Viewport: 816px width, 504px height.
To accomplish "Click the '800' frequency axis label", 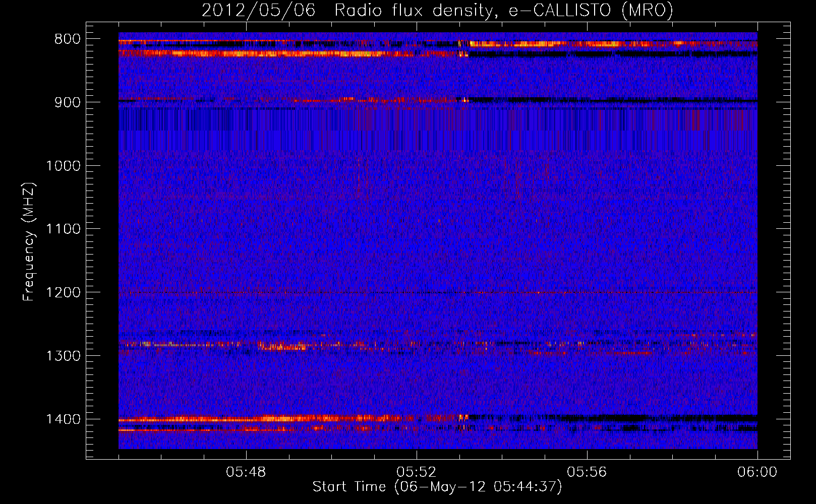I will [68, 39].
